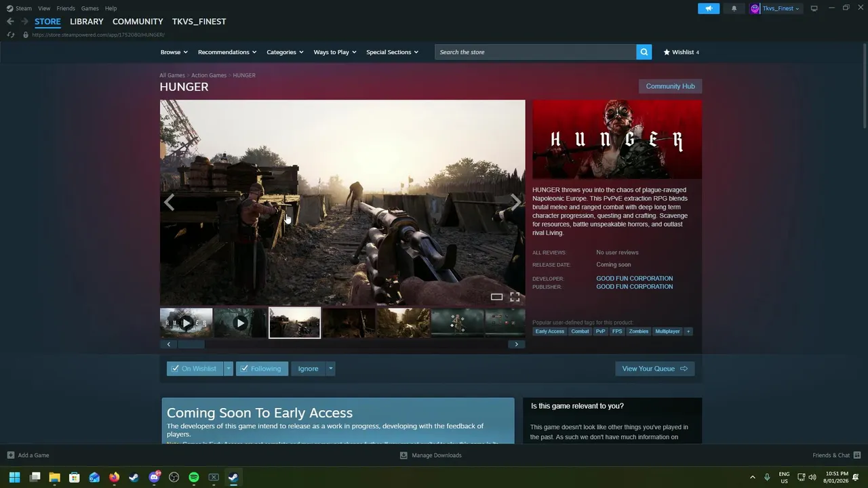Open the View menu
This screenshot has width=868, height=488.
click(x=44, y=8)
